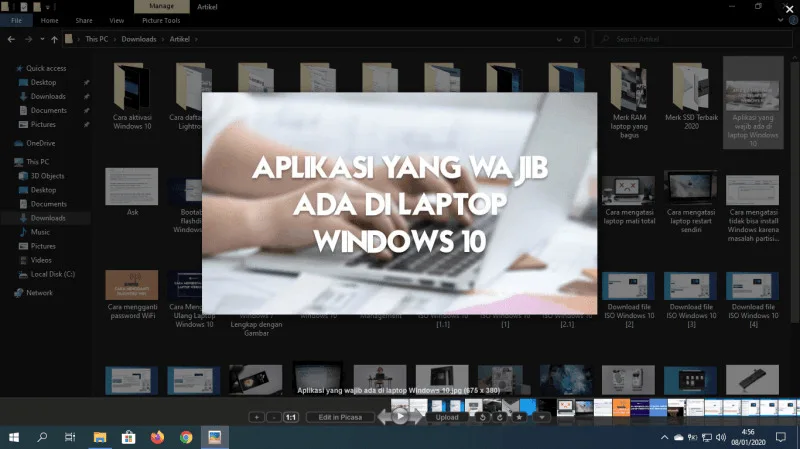Rotate photo clockwise
The width and height of the screenshot is (800, 449).
click(499, 417)
